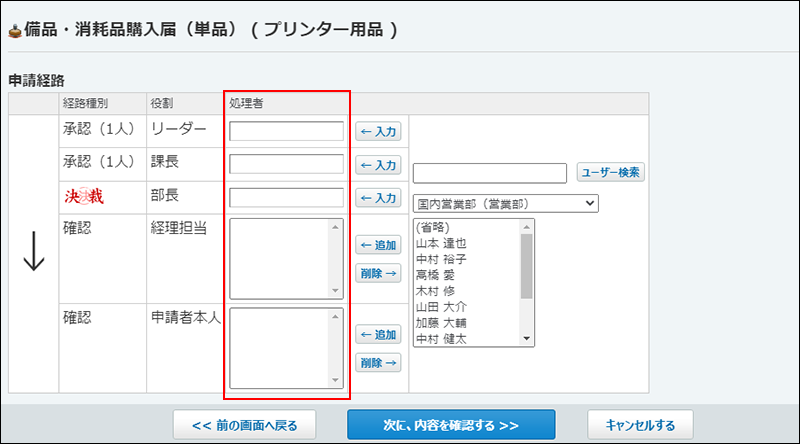Click the 処理者 column header
This screenshot has width=800, height=444.
(246, 103)
